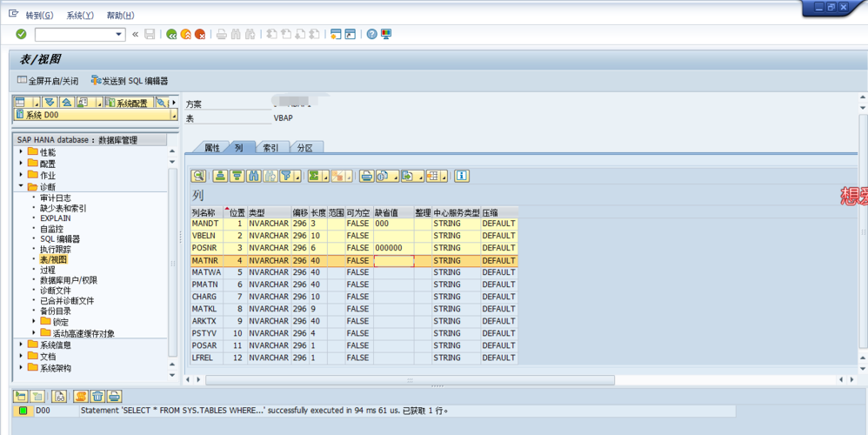Click the 列名称 column header

click(206, 212)
